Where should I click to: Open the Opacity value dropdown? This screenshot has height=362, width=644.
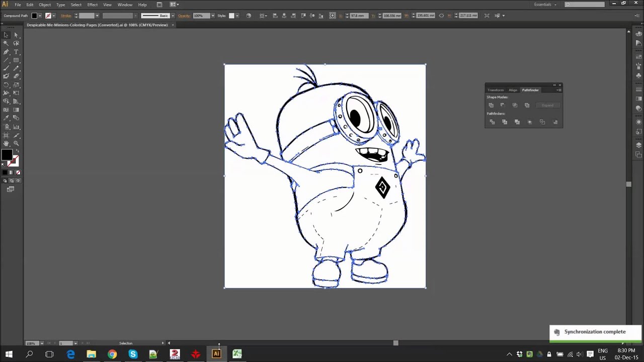213,16
